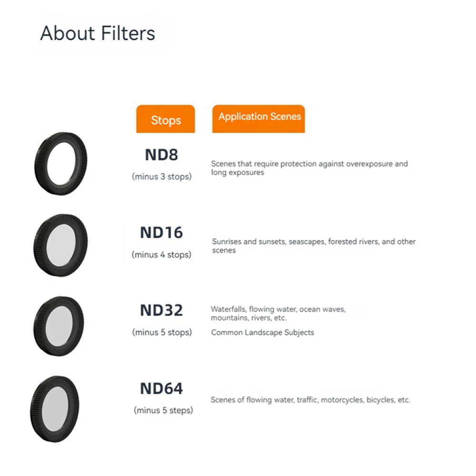Click the ND32 label
The width and height of the screenshot is (476, 476).
tap(161, 310)
